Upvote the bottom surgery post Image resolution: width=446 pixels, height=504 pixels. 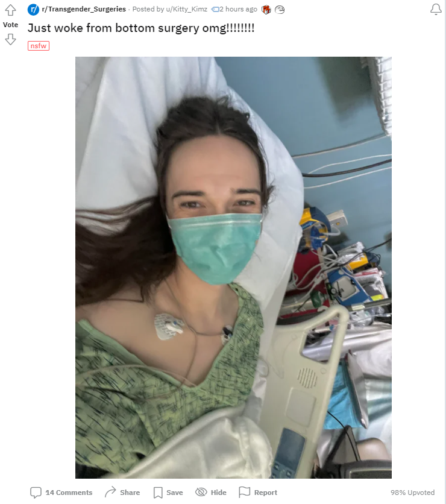point(10,10)
